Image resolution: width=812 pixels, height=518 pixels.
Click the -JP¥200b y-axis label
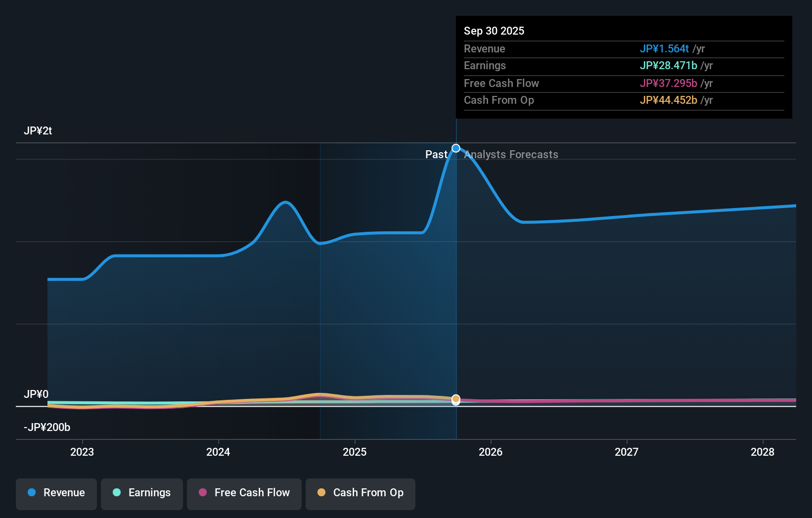(47, 427)
